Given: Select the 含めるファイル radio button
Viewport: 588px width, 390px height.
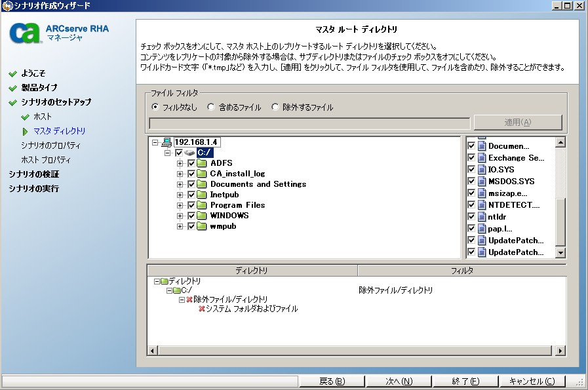Looking at the screenshot, I should tap(211, 107).
